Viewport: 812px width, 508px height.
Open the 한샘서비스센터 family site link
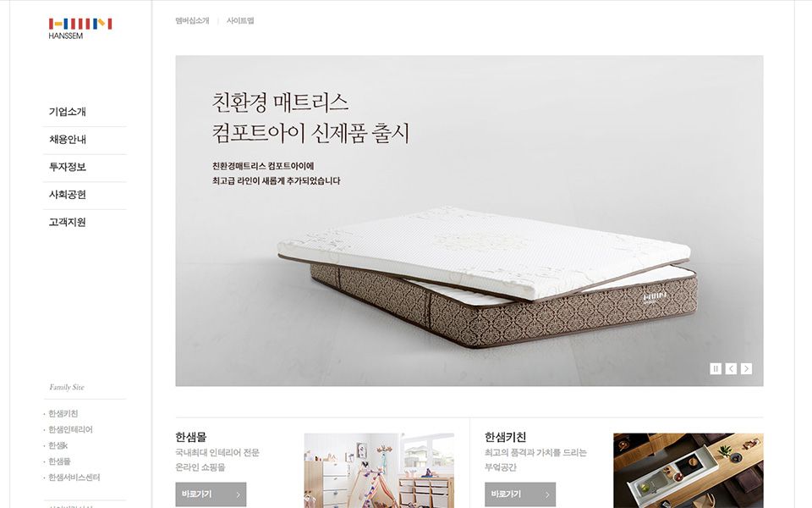point(74,478)
